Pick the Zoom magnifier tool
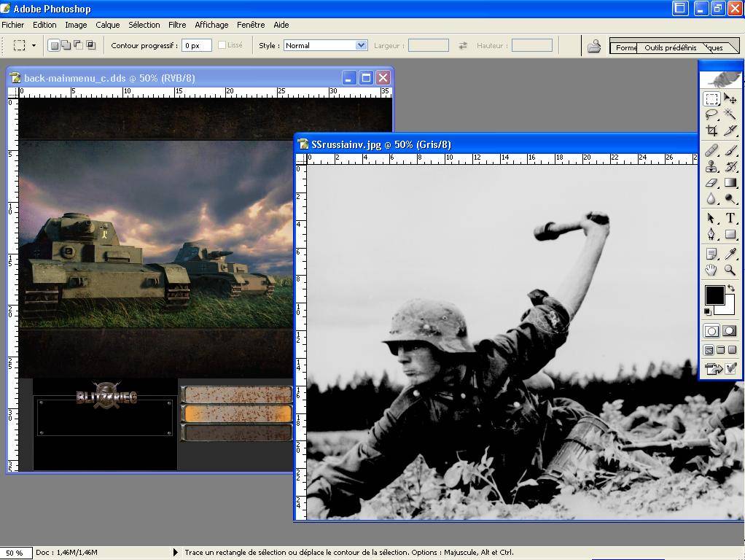This screenshot has width=745, height=560. [730, 271]
